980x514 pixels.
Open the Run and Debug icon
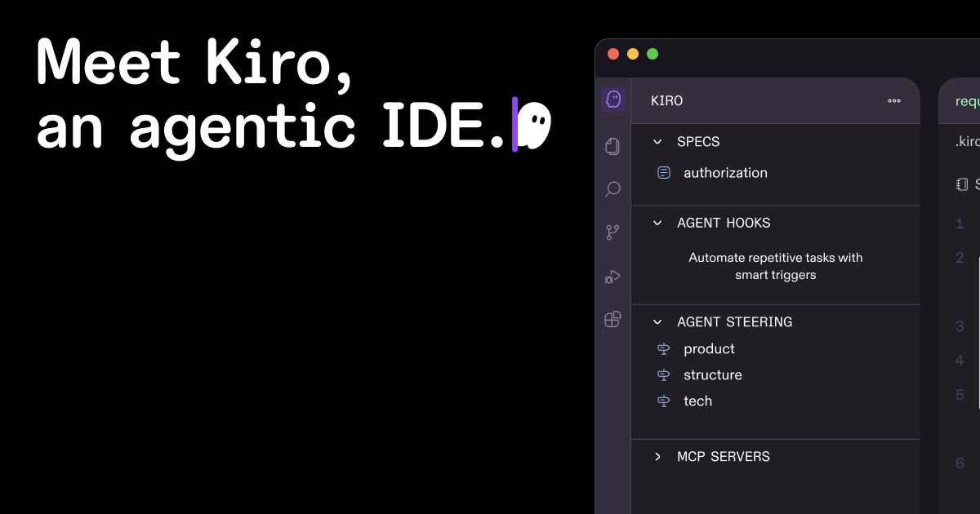point(612,277)
